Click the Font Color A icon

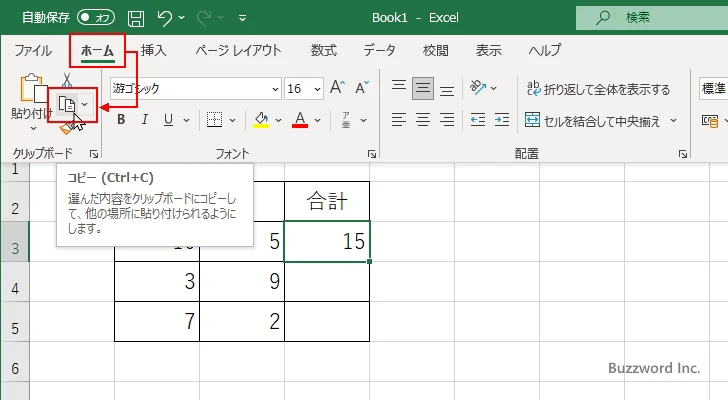tap(300, 120)
